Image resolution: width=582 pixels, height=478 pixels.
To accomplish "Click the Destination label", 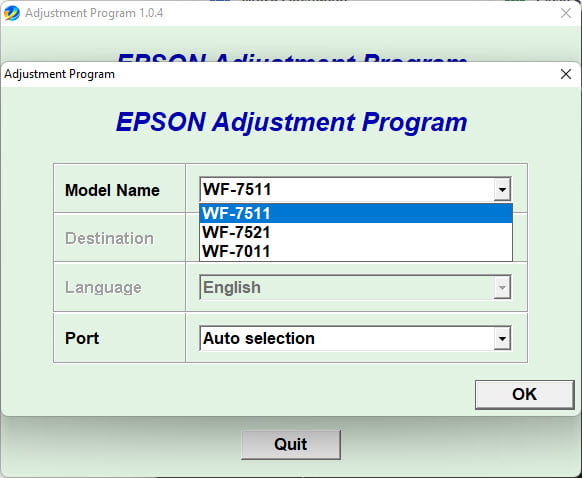I will tap(109, 238).
